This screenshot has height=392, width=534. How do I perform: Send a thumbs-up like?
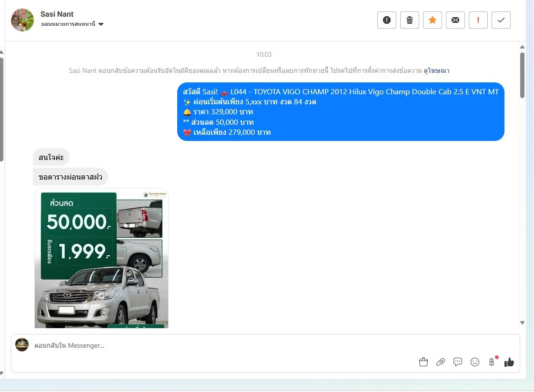(509, 362)
